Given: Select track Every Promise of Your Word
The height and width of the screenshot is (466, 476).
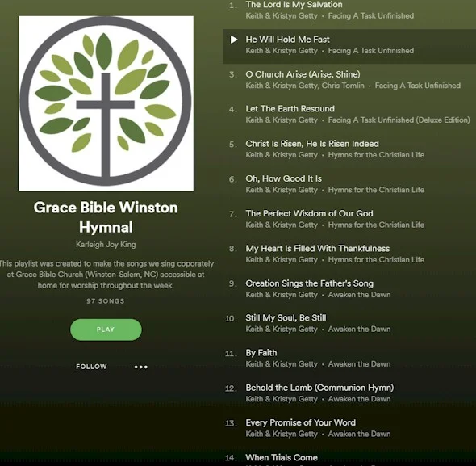Looking at the screenshot, I should 301,422.
